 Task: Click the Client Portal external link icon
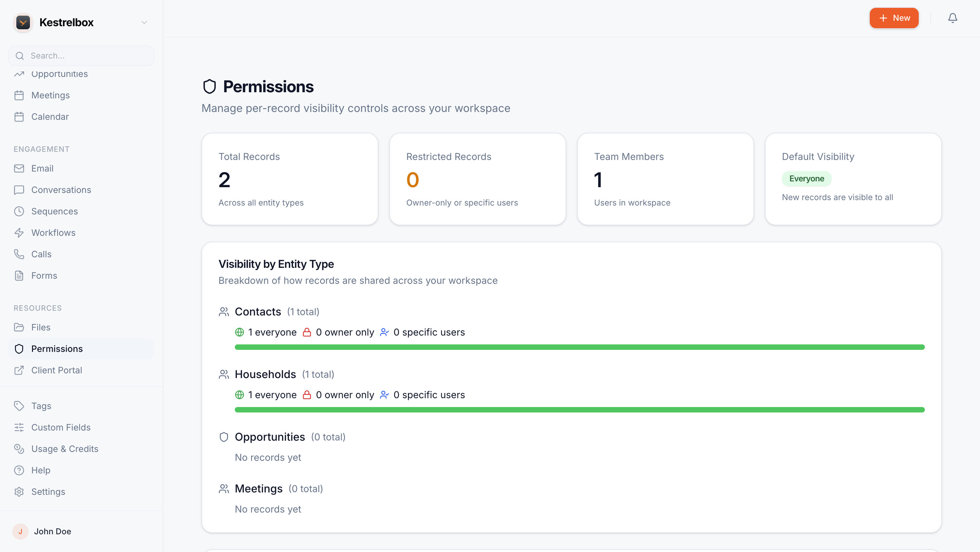point(19,371)
